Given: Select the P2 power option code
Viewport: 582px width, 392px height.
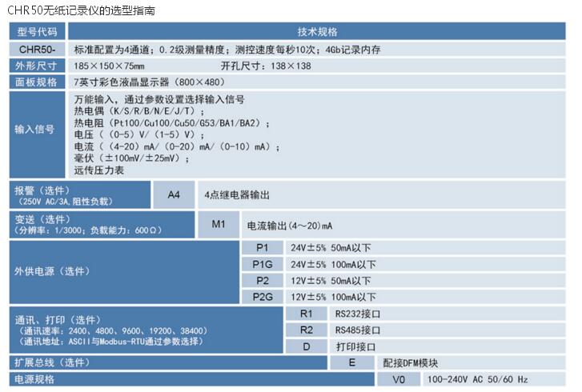Looking at the screenshot, I should [x=263, y=280].
